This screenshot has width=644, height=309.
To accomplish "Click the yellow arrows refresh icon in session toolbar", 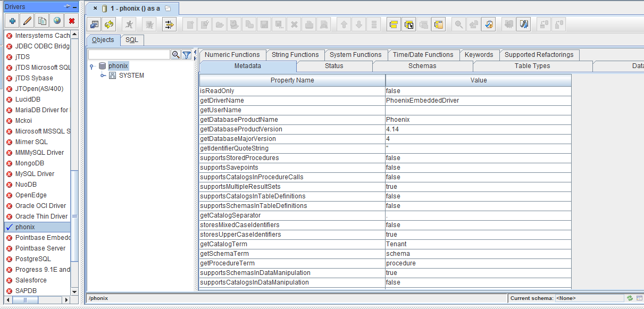I will coord(109,24).
